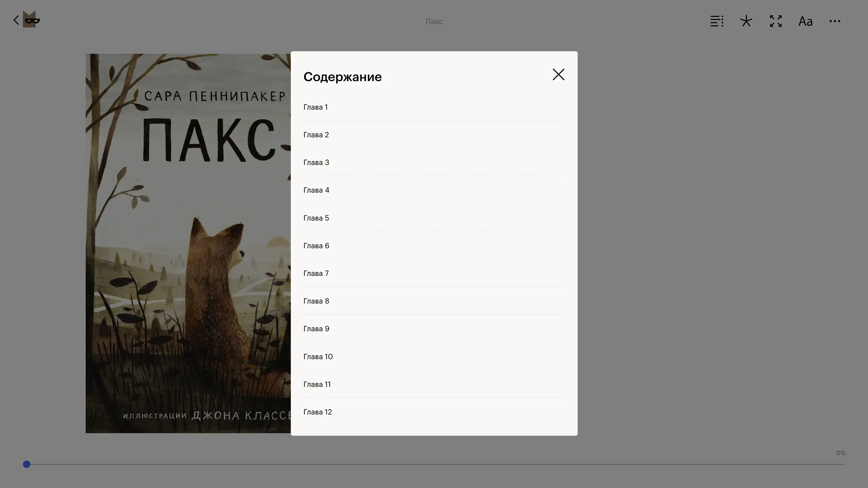This screenshot has width=868, height=488.
Task: Enter fullscreen mode with arrows icon
Action: 776,21
